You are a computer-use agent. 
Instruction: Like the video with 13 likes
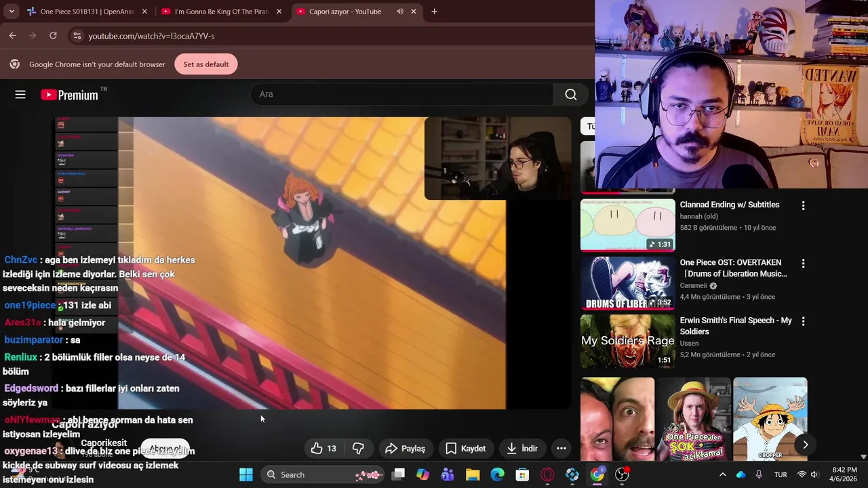coord(324,448)
